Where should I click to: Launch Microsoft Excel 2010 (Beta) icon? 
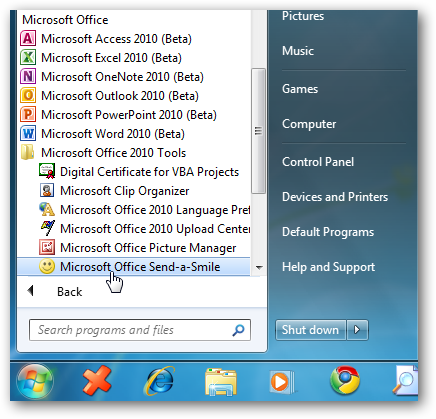pos(28,58)
